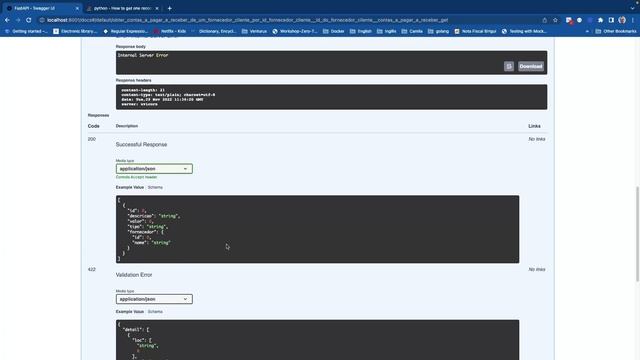Click the forward navigation arrow
The image size is (640, 360).
point(18,20)
